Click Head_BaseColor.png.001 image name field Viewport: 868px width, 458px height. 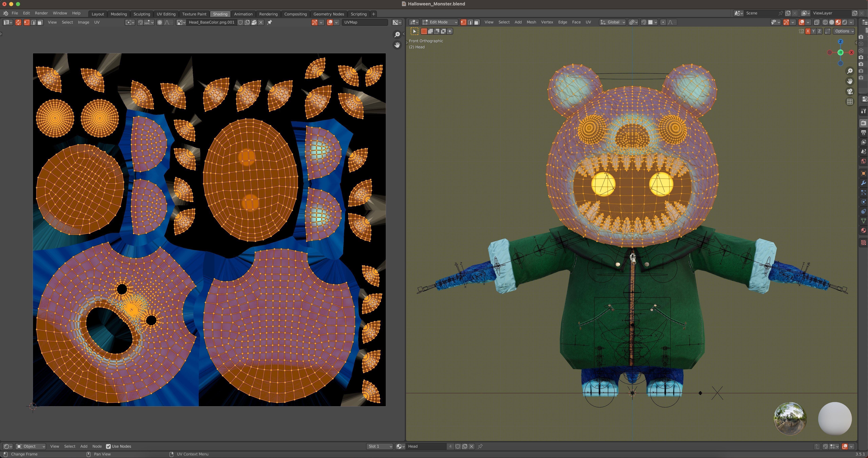(x=211, y=22)
